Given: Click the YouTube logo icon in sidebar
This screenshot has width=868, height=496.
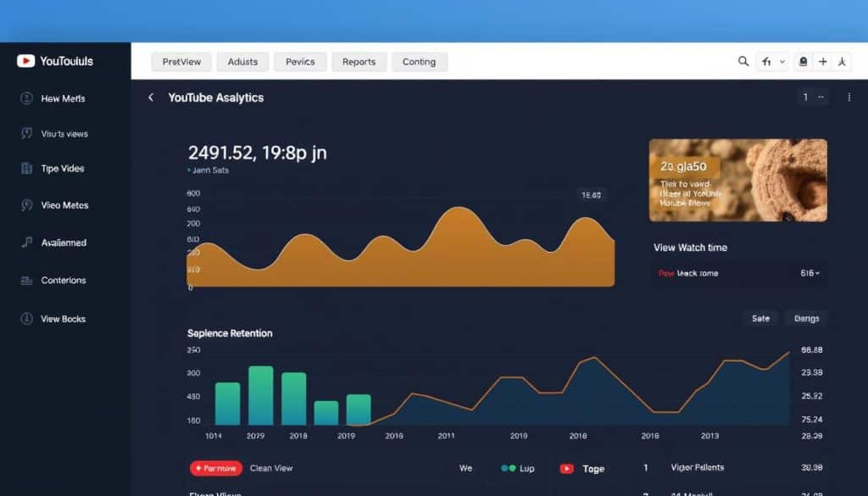Looking at the screenshot, I should point(25,61).
